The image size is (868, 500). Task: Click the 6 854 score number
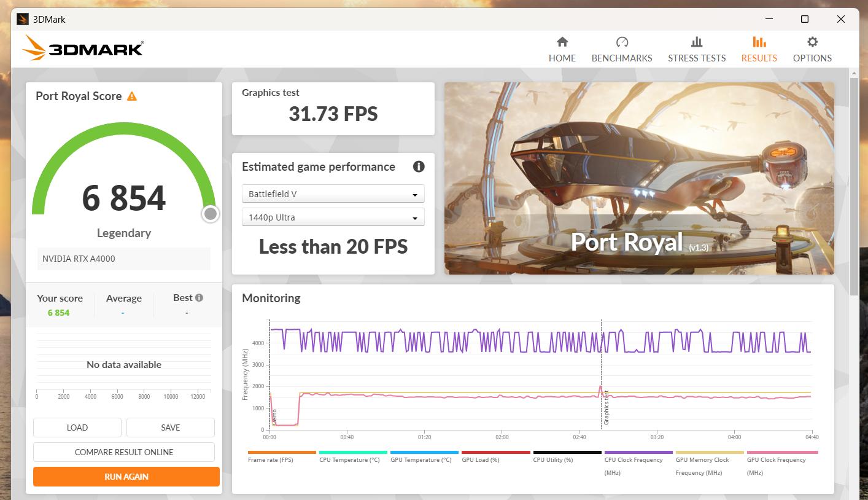click(x=124, y=198)
